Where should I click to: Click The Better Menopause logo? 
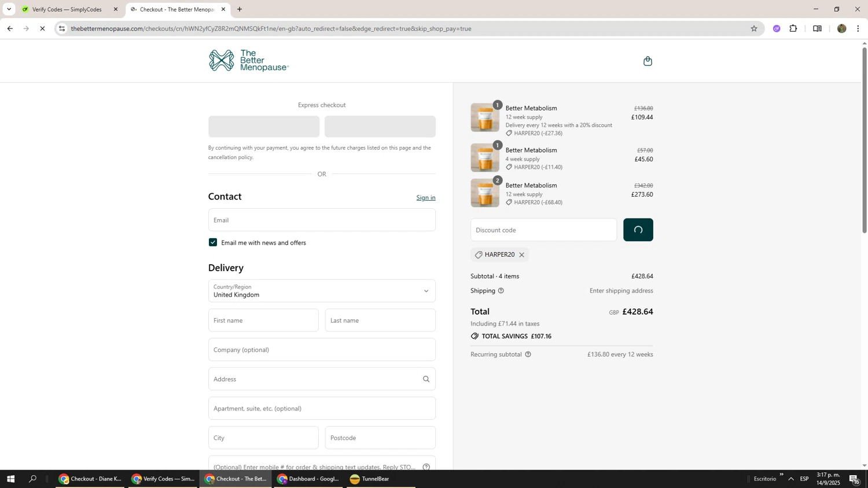tap(248, 61)
